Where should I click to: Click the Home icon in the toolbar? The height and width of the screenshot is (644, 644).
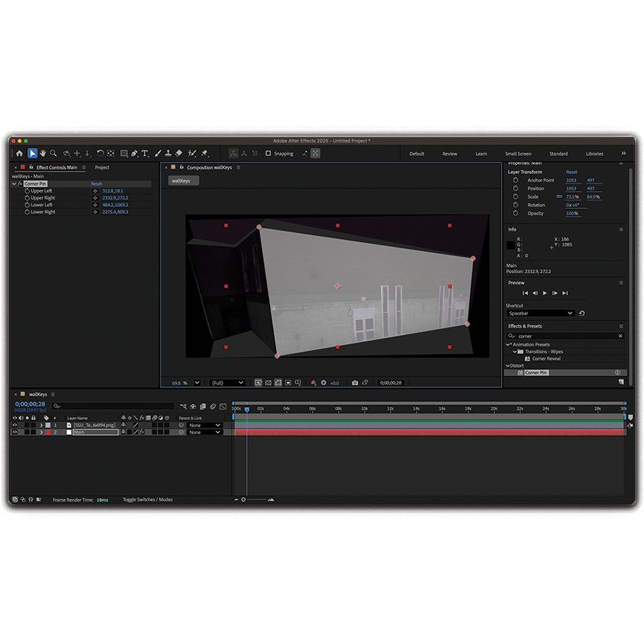click(x=20, y=153)
